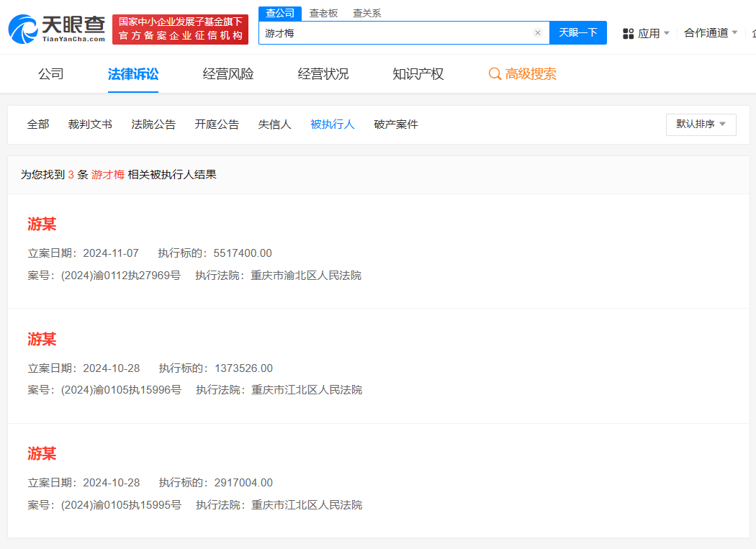The width and height of the screenshot is (756, 549).
Task: Clear the search box with the X icon
Action: (x=537, y=33)
